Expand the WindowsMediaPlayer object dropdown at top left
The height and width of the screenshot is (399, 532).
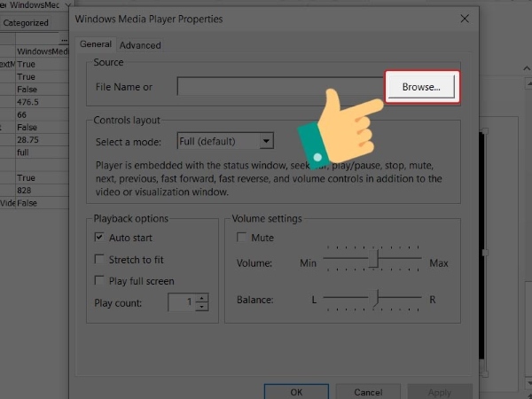click(x=69, y=5)
